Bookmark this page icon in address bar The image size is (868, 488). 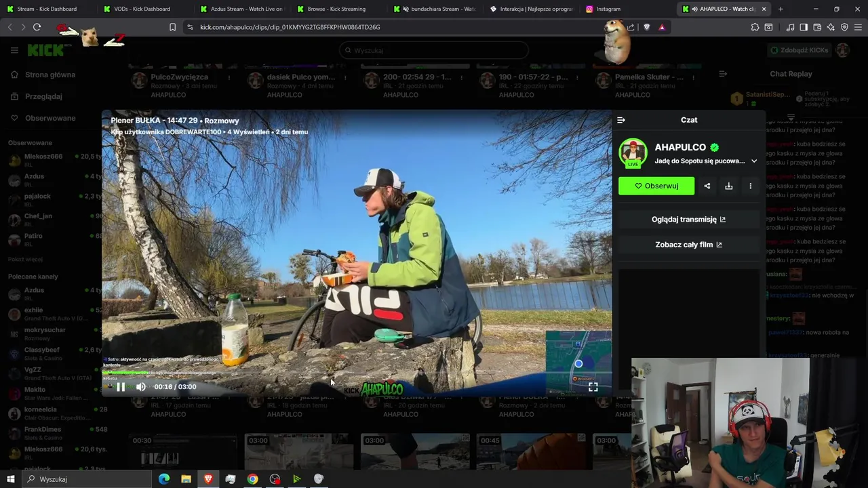(172, 27)
